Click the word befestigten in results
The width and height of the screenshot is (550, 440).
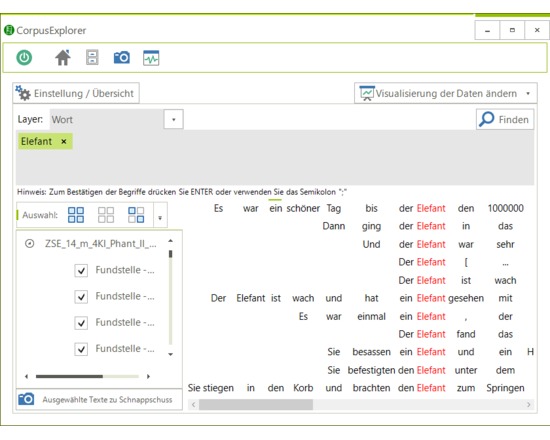click(x=371, y=370)
